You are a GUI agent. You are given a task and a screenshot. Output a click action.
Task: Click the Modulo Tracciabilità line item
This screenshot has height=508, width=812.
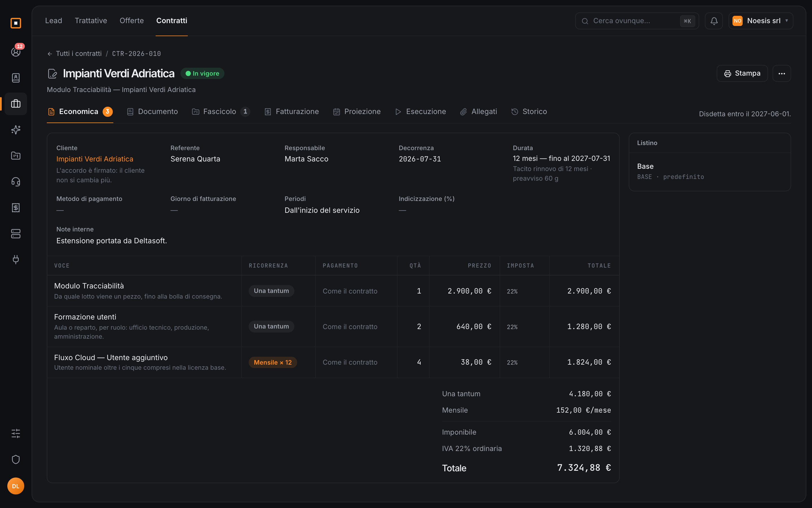(x=333, y=291)
